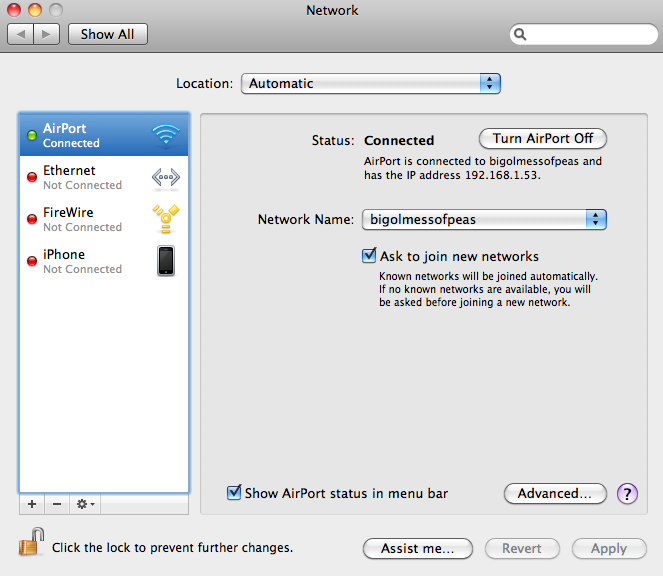Click the red Ethernet status dot

pyautogui.click(x=32, y=177)
